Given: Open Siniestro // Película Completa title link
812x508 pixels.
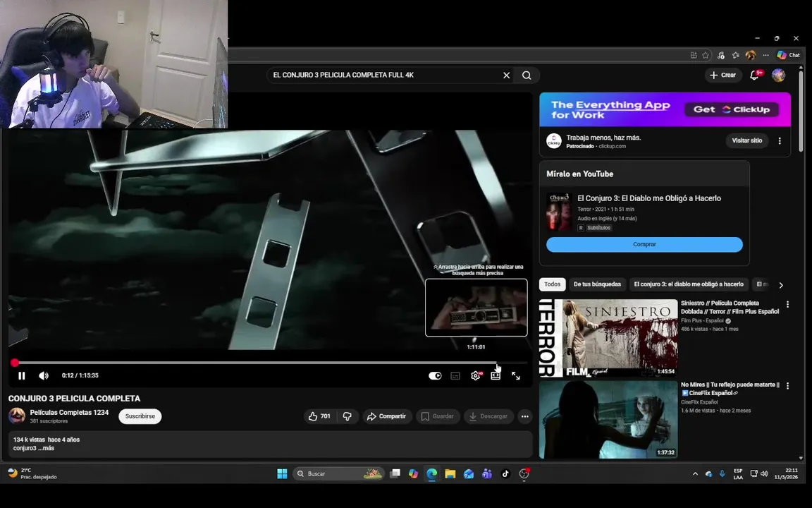Looking at the screenshot, I should coord(730,308).
